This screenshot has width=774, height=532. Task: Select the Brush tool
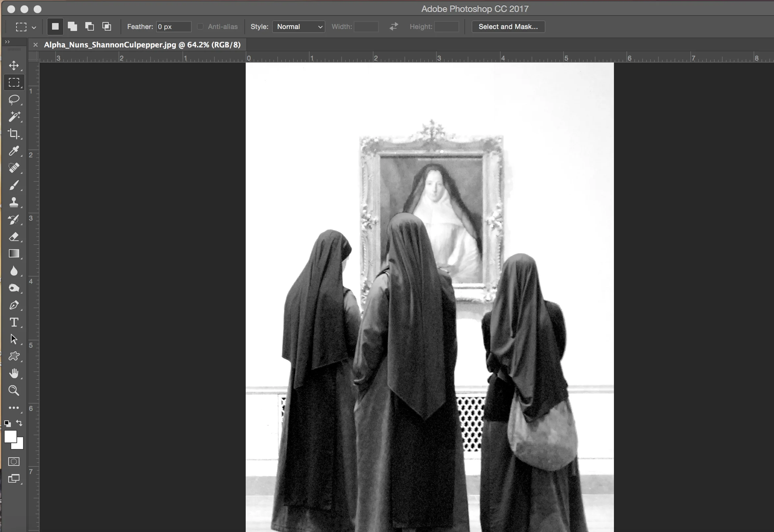tap(14, 185)
